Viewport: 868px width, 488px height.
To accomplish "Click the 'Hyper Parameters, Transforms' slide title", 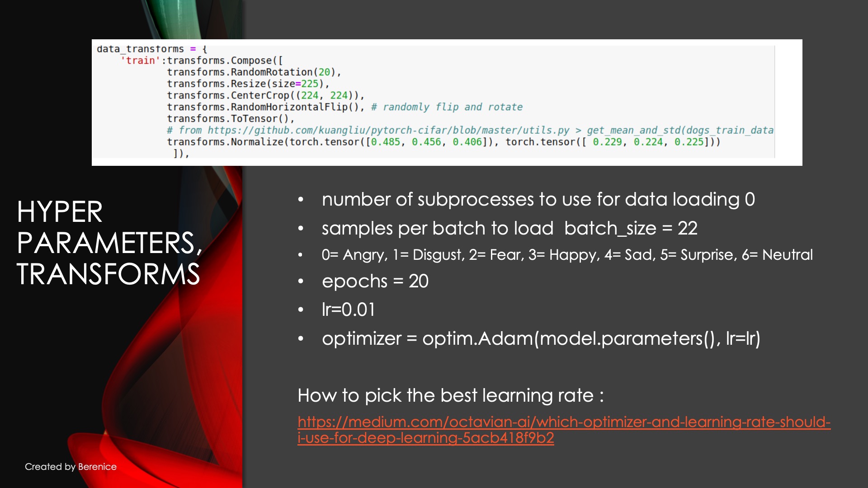I will [x=108, y=243].
